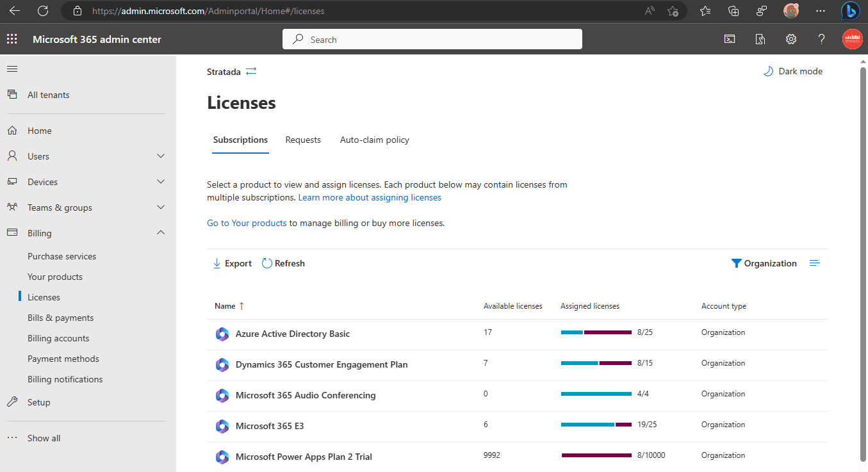Click the Microsoft 365 E3 product icon

tap(222, 426)
